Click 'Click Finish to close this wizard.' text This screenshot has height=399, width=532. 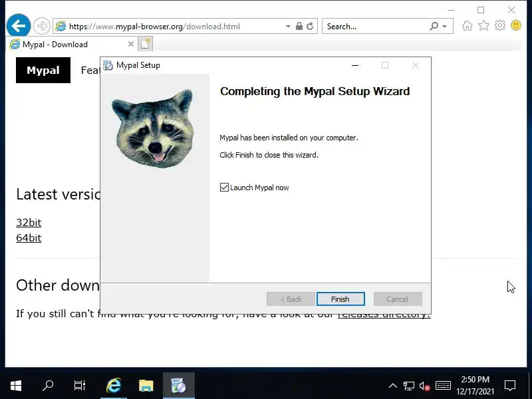click(x=269, y=155)
